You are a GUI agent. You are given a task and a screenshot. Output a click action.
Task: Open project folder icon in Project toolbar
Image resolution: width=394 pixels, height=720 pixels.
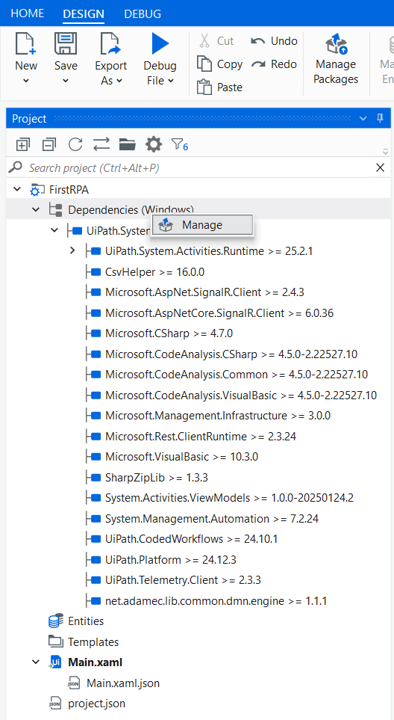[x=127, y=145]
